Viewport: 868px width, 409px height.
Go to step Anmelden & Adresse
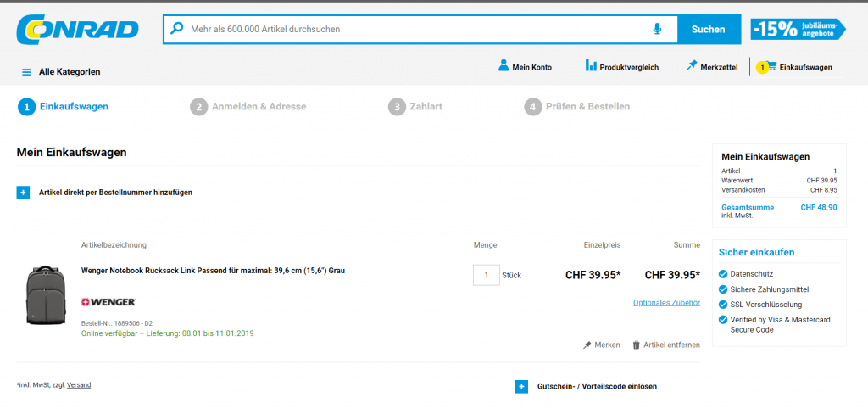[x=248, y=107]
